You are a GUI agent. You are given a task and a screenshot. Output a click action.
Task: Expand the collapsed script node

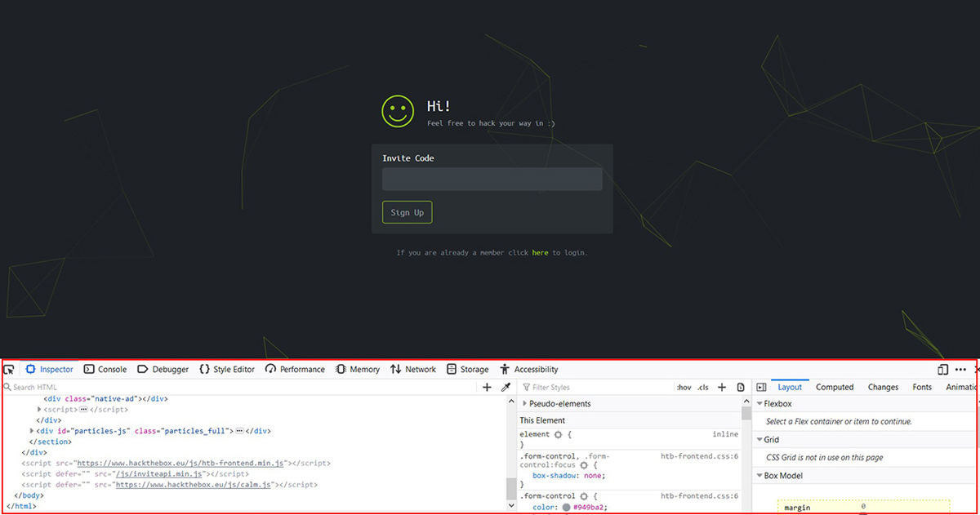pyautogui.click(x=39, y=410)
